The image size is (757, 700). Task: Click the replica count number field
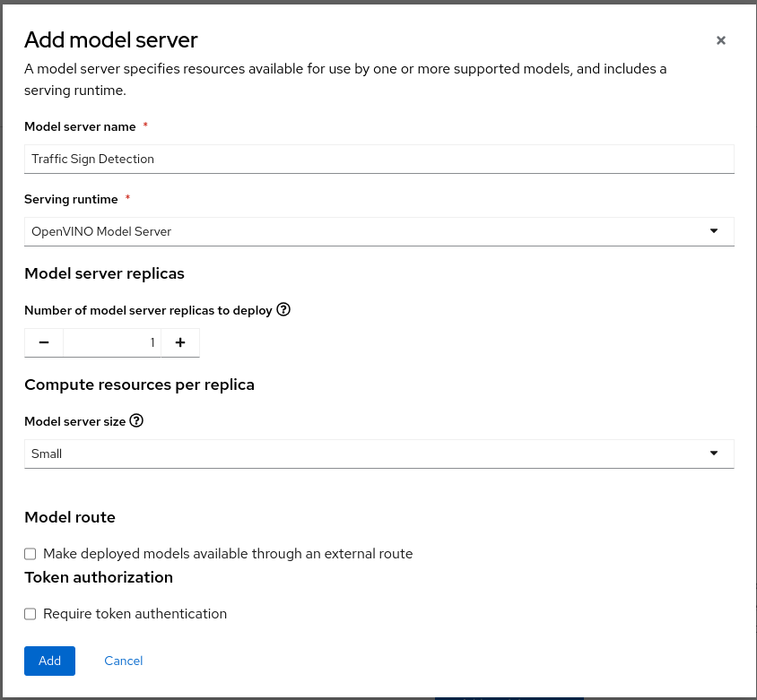click(x=112, y=342)
